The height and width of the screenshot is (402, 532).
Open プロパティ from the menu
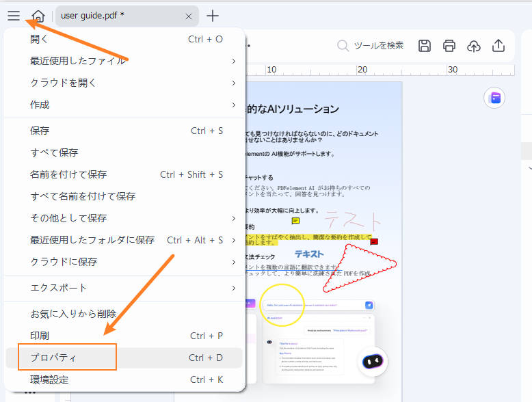click(124, 358)
